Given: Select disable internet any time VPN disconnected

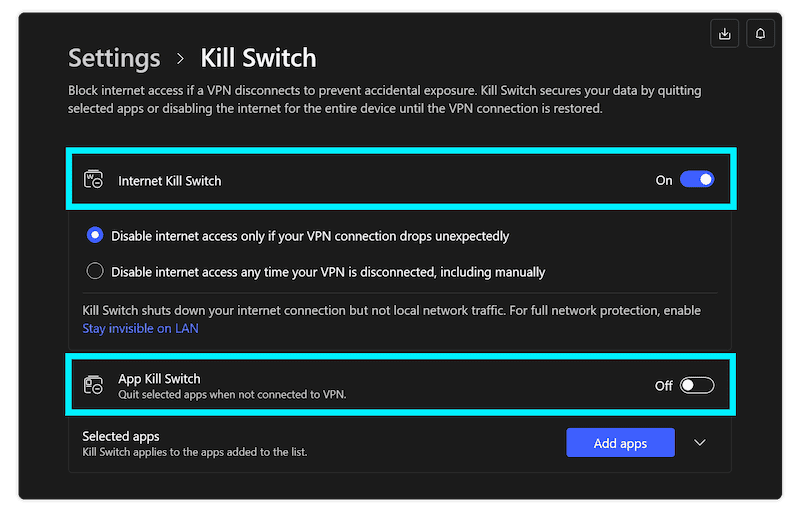Looking at the screenshot, I should (x=95, y=271).
